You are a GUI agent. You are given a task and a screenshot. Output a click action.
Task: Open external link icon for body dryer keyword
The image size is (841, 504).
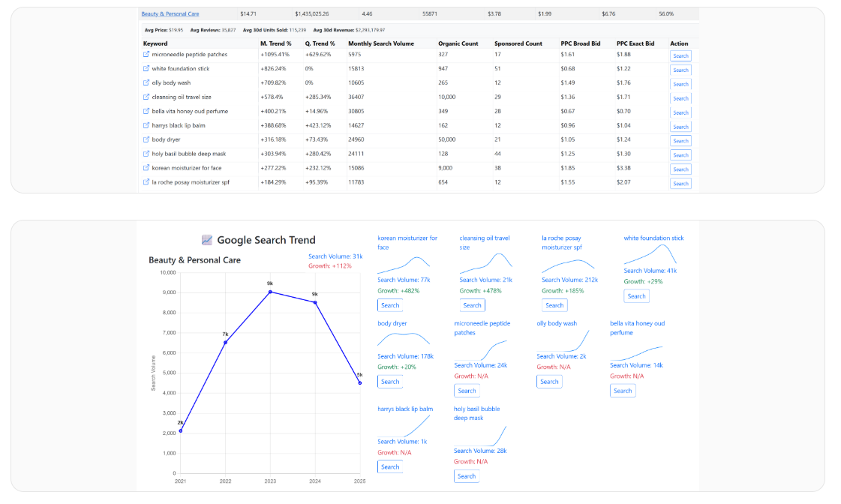coord(146,139)
